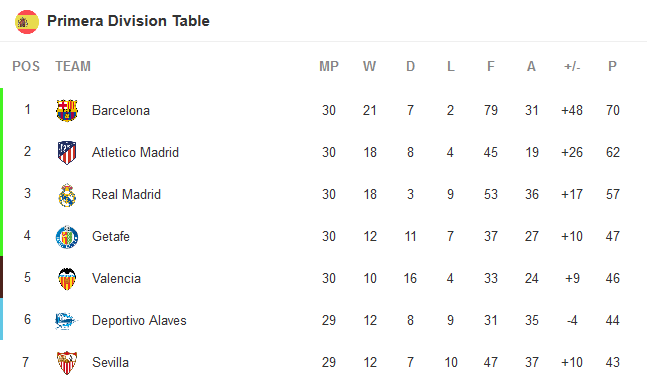The image size is (647, 383).
Task: Open the Sevilla team link
Action: click(x=110, y=362)
